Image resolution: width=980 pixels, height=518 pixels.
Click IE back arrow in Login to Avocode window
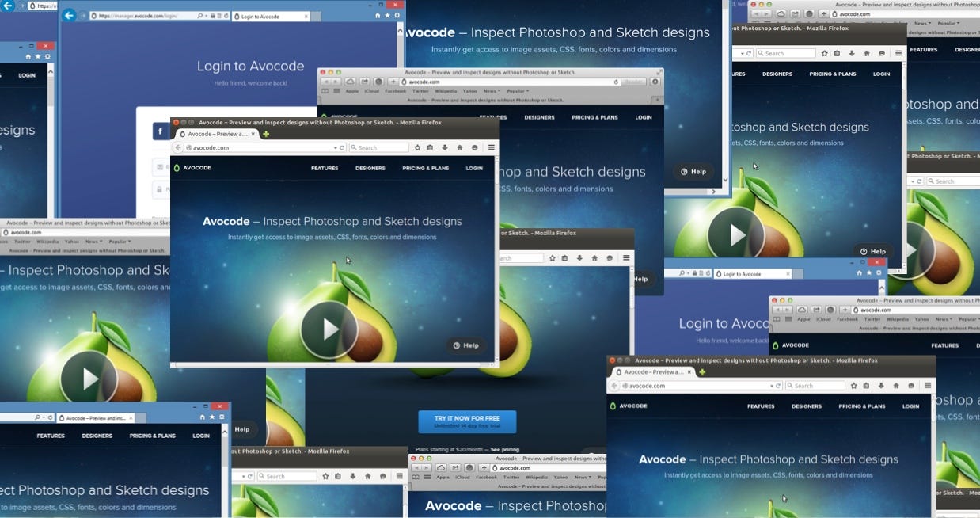69,16
